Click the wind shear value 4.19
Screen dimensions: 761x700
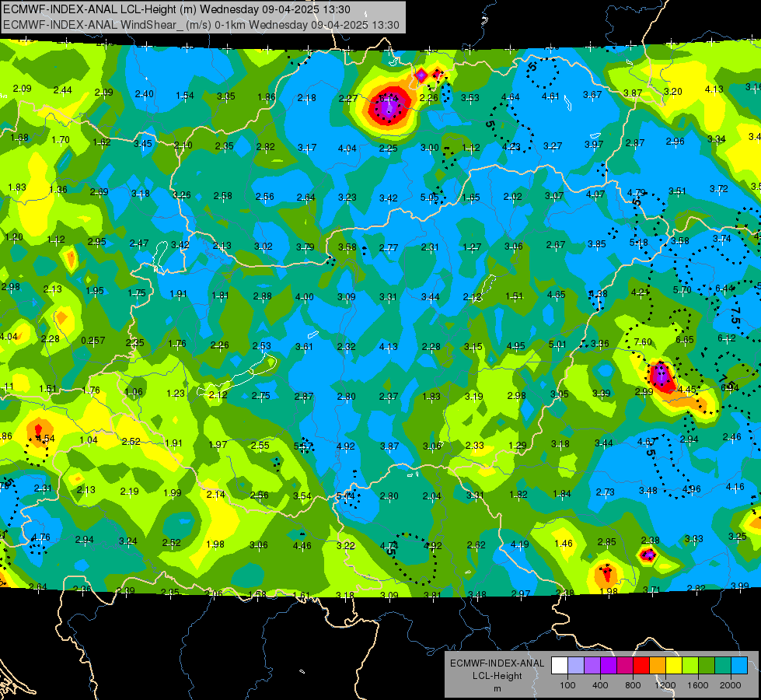[519, 544]
